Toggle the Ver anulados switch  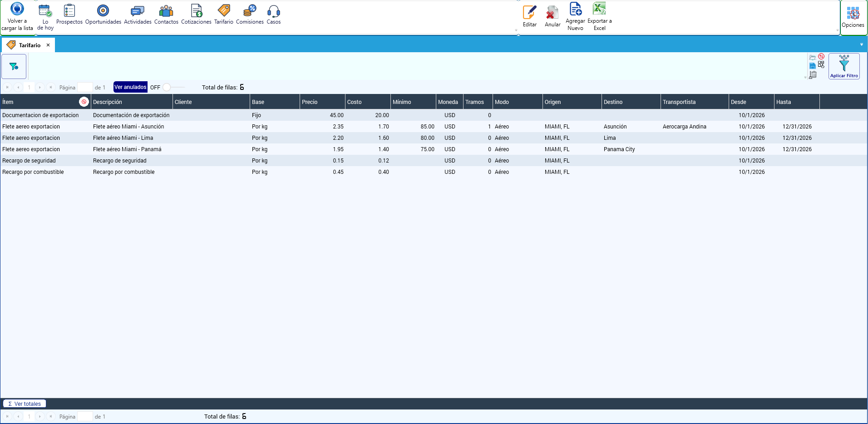tap(174, 87)
